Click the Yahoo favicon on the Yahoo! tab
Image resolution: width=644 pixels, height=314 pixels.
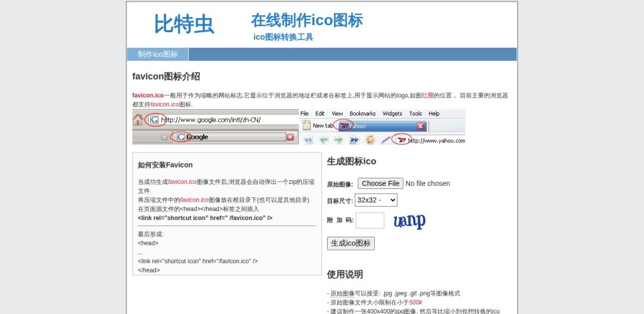pyautogui.click(x=344, y=126)
